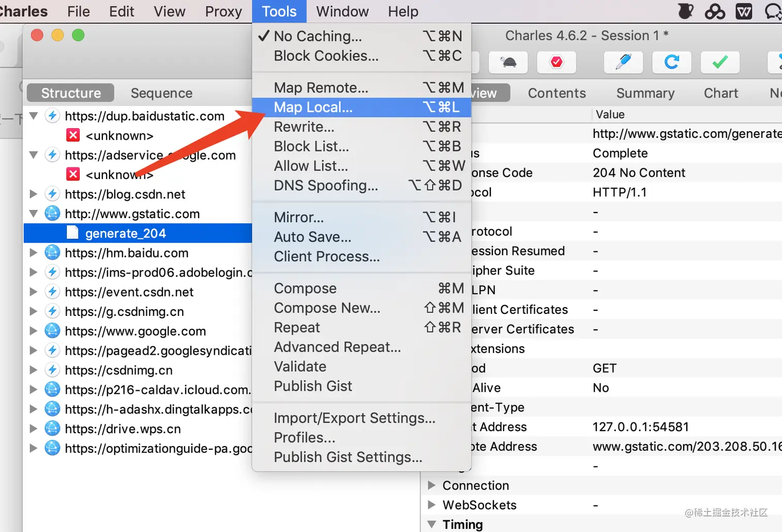Select the h-adashx.dingtalkapps host row

tap(138, 409)
